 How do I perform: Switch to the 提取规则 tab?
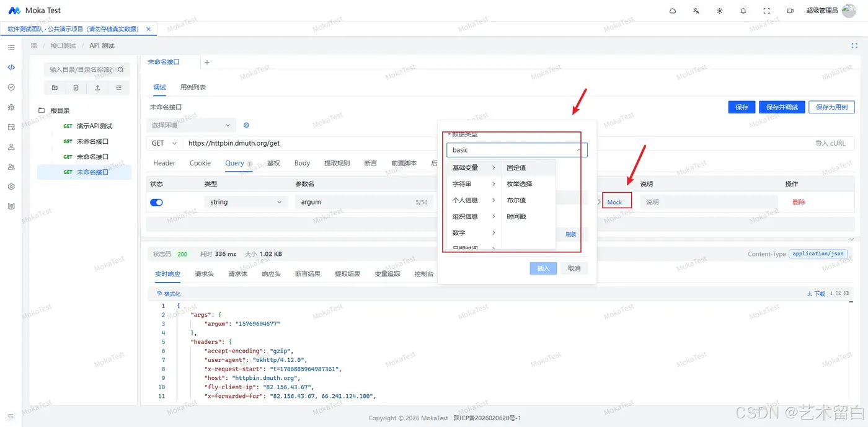(x=337, y=163)
